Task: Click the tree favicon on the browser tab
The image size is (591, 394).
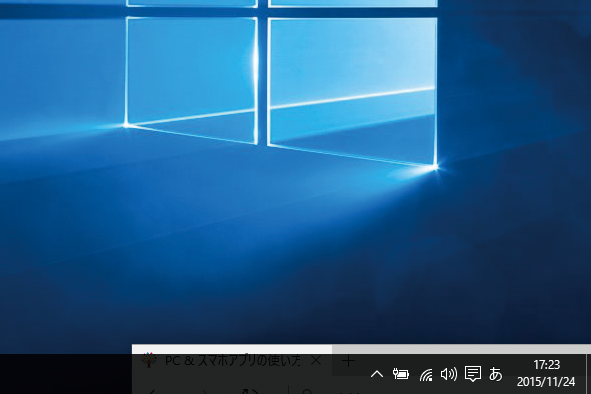Action: coord(149,360)
